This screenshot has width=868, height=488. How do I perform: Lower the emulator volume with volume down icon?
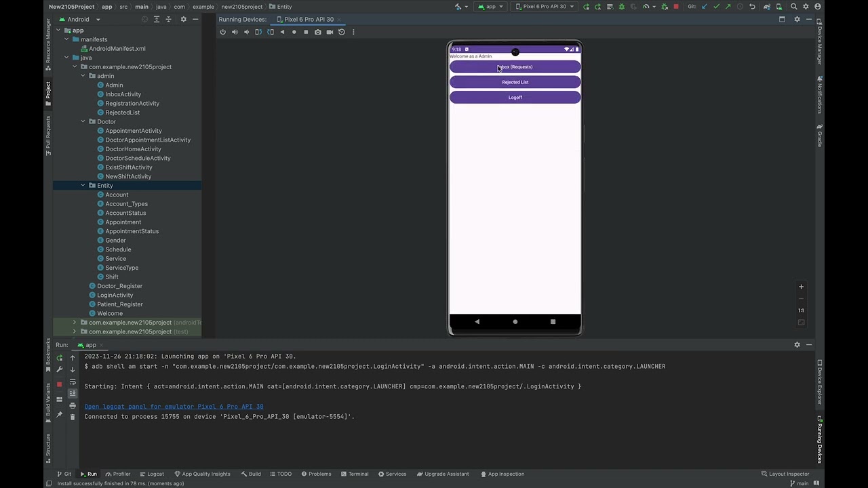pos(246,32)
